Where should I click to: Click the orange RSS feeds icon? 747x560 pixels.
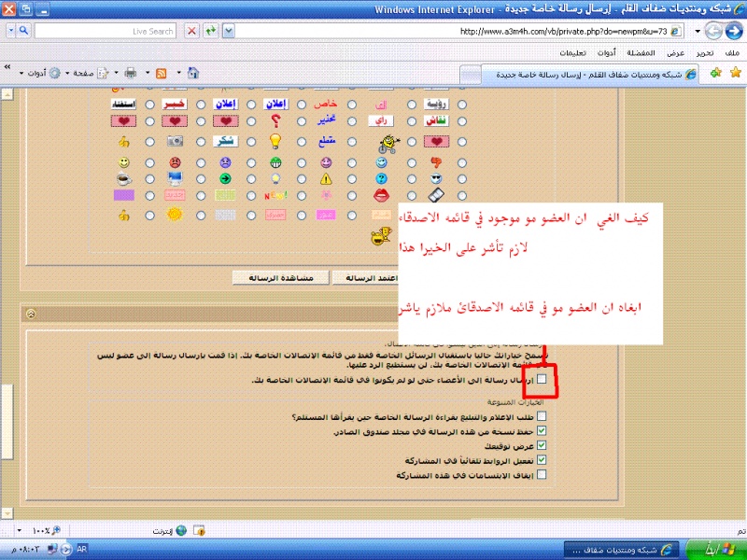[162, 73]
